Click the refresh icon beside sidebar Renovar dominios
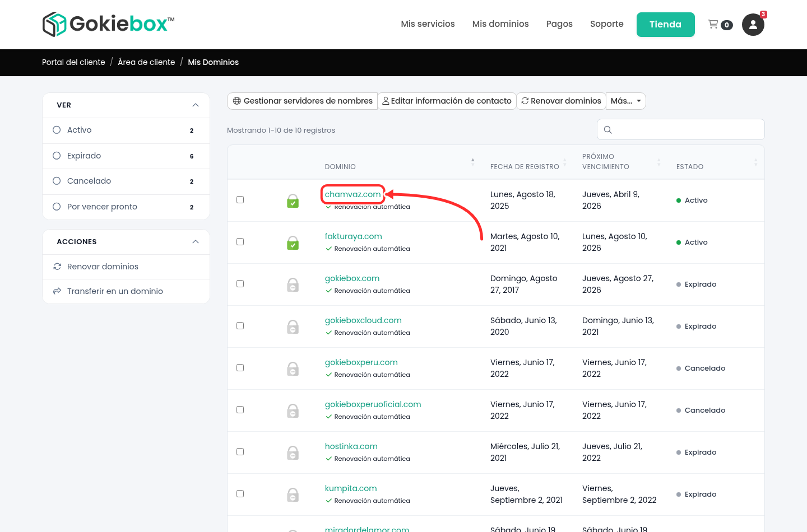The width and height of the screenshot is (807, 532). [57, 267]
